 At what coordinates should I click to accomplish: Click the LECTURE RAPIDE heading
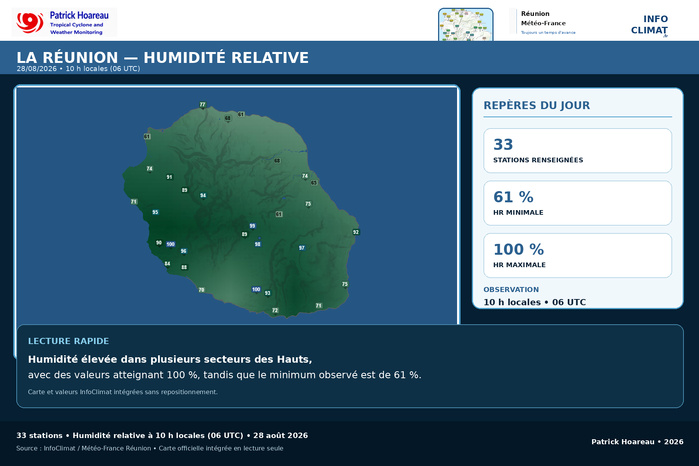point(68,341)
